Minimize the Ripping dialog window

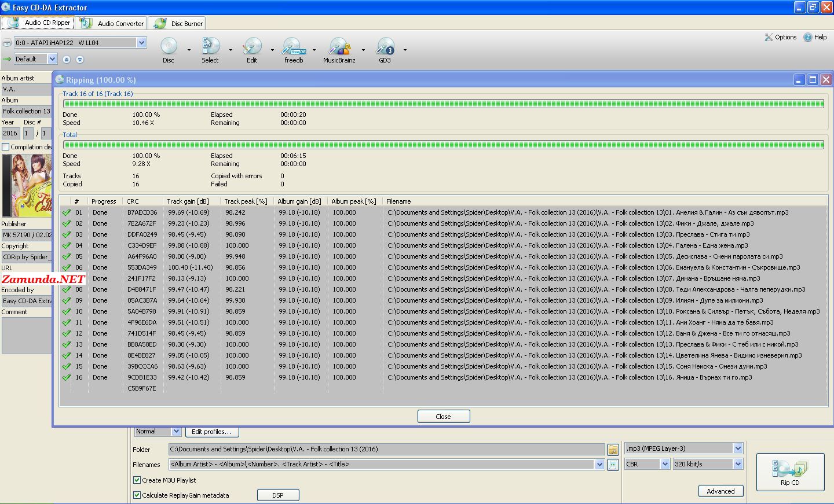point(799,80)
